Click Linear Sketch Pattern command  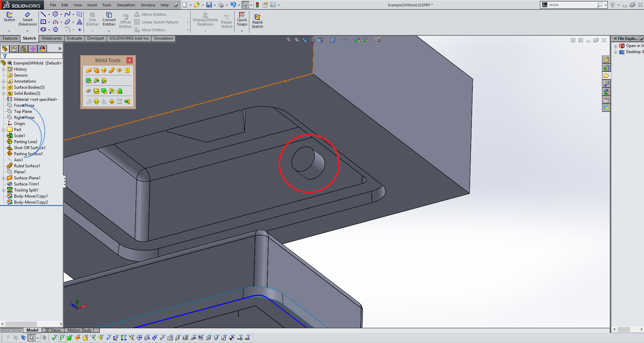156,22
